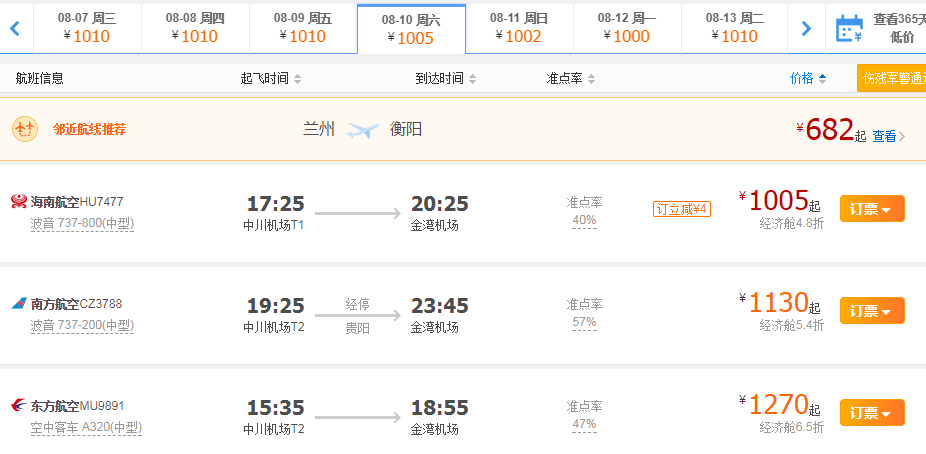The image size is (926, 454).
Task: Expand booking options for HU7477
Action: coord(872,209)
